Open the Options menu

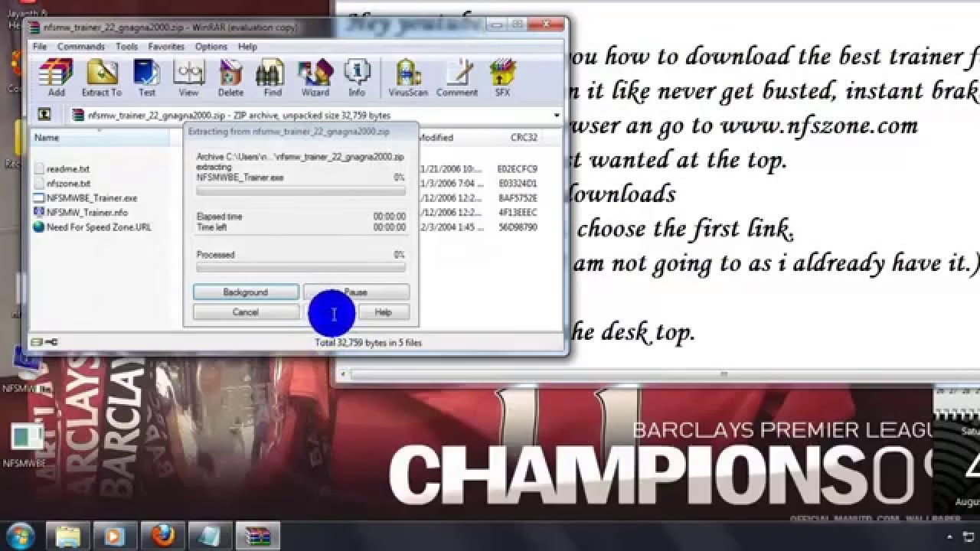pos(211,47)
